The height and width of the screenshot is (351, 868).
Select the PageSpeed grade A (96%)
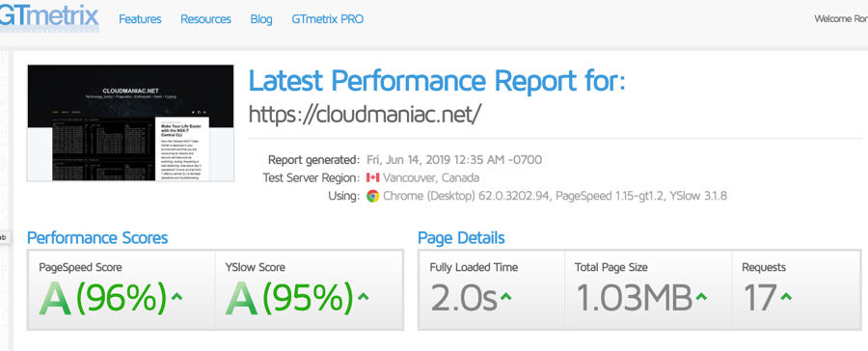103,297
